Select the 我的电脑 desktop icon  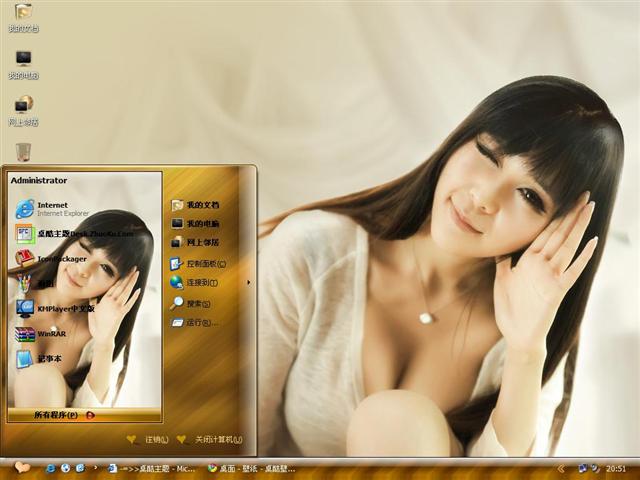(x=24, y=65)
